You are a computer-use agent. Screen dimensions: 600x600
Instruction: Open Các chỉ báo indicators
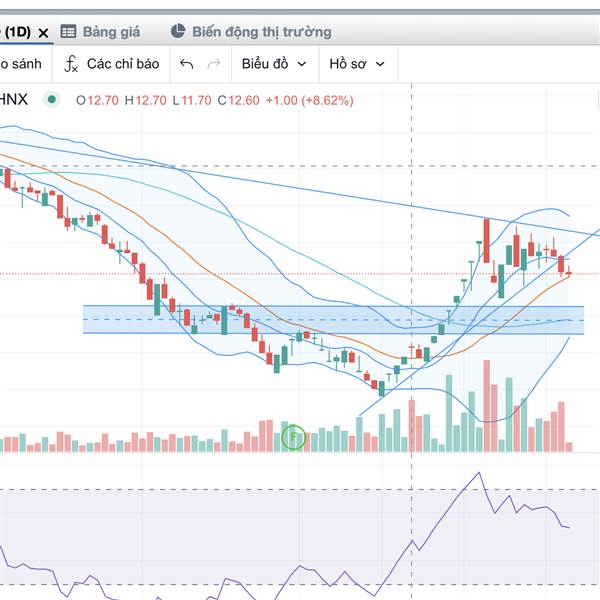click(111, 64)
